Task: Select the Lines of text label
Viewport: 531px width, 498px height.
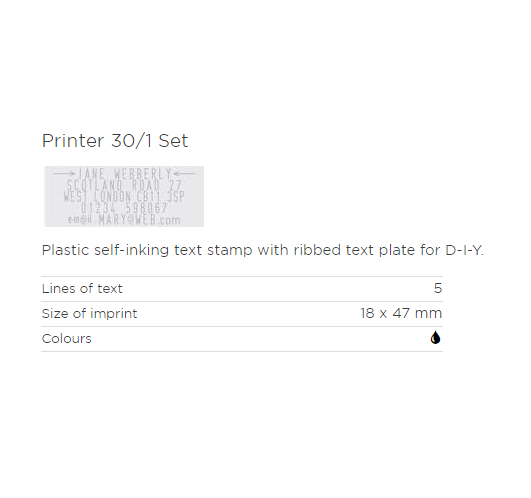Action: pyautogui.click(x=82, y=289)
